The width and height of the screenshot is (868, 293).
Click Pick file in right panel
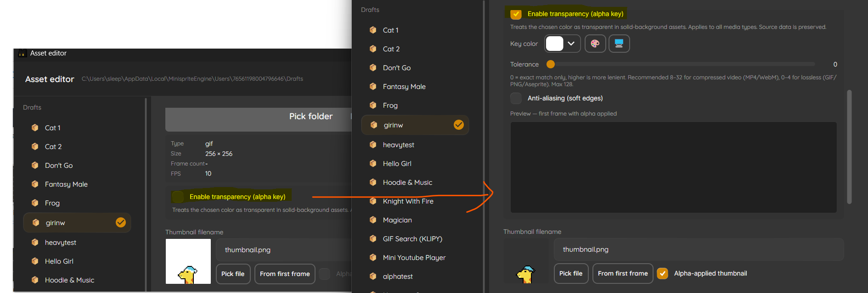click(571, 273)
